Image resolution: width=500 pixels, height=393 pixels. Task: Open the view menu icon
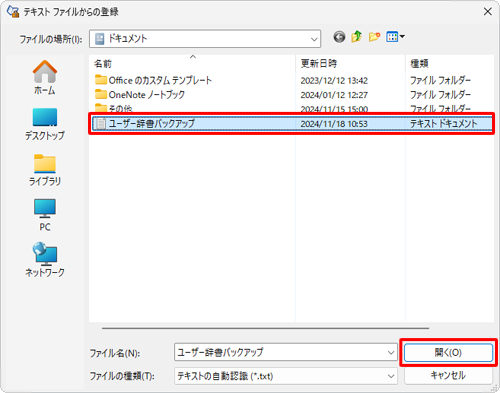[x=395, y=37]
